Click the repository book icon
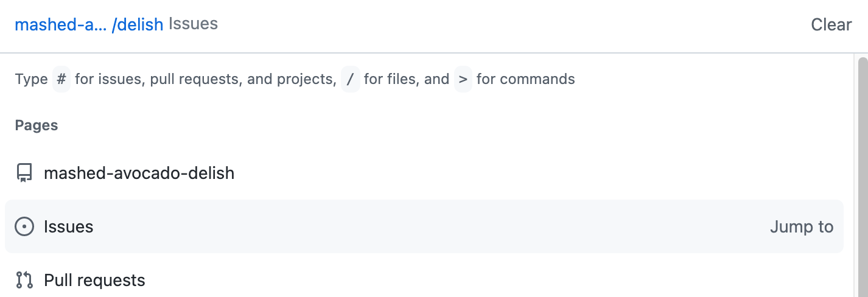868x297 pixels. [x=24, y=173]
